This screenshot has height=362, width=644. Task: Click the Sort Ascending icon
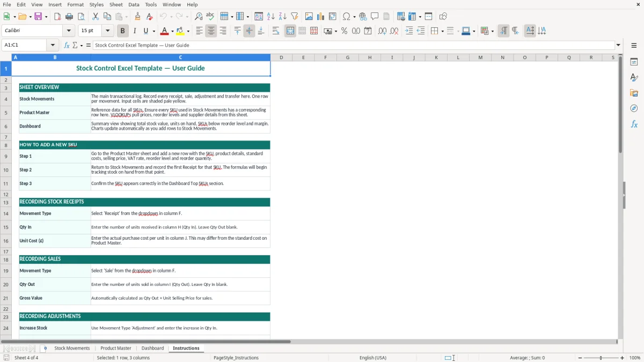pyautogui.click(x=271, y=17)
